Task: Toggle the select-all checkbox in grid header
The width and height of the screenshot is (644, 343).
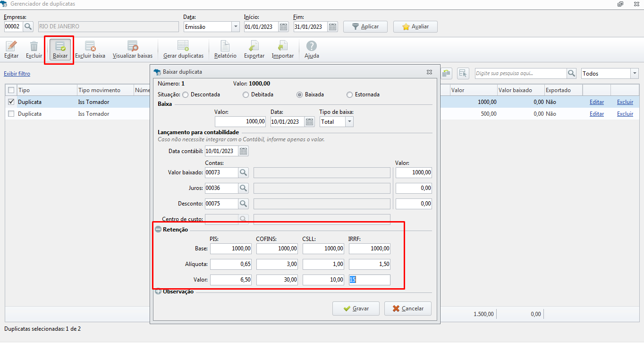Action: (x=11, y=90)
